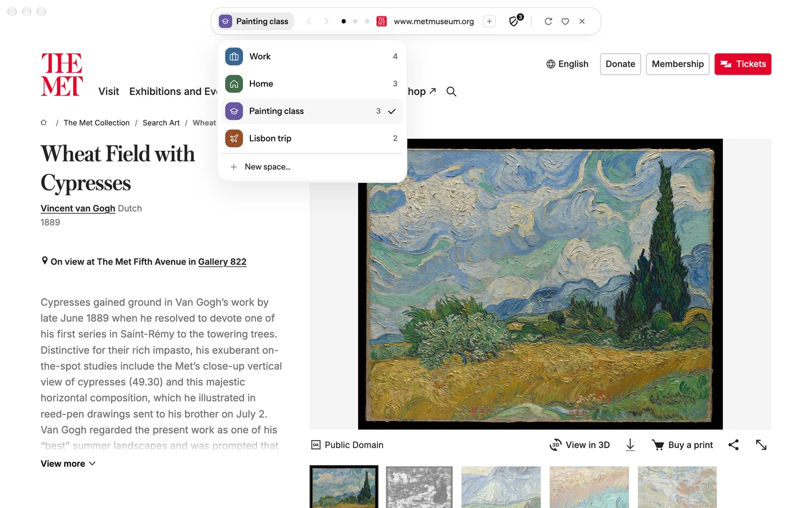The height and width of the screenshot is (508, 812).
Task: Go to The Met Collection breadcrumb
Action: pyautogui.click(x=96, y=122)
